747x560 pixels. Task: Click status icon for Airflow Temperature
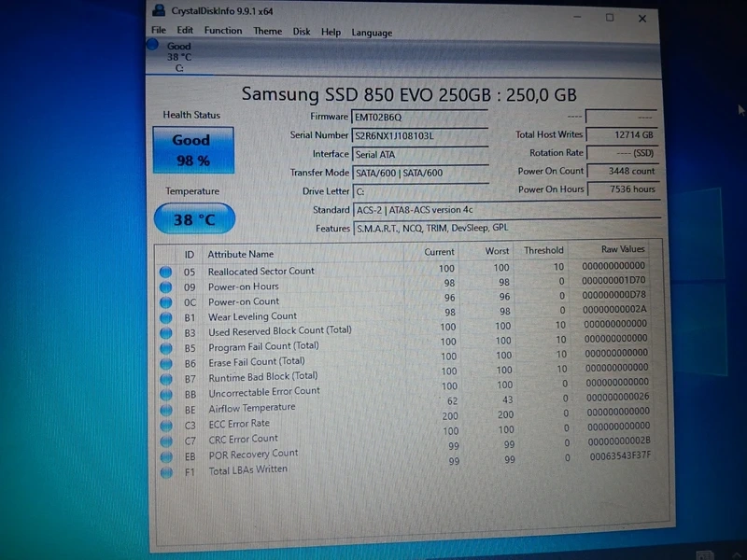pos(166,410)
